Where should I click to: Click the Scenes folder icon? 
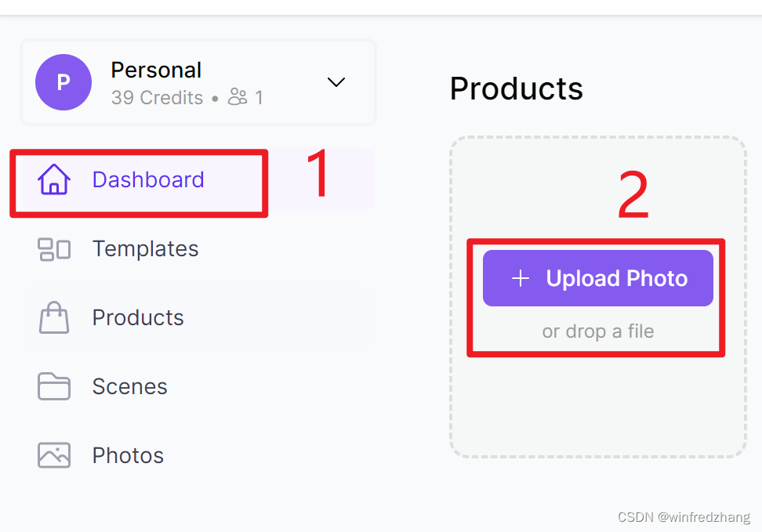pyautogui.click(x=54, y=387)
